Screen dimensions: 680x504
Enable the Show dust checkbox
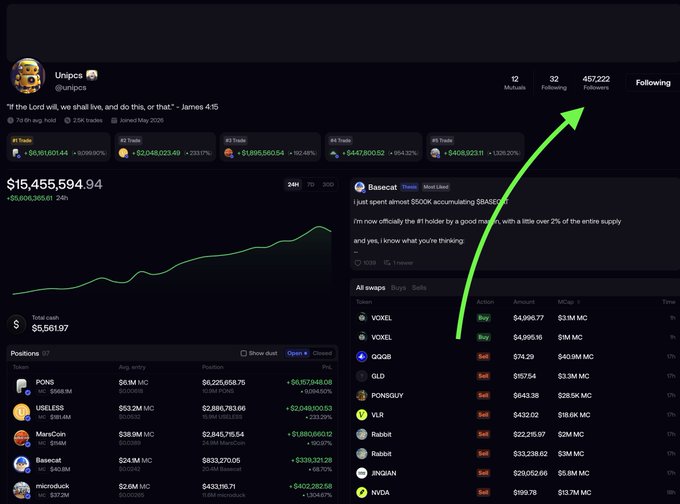pyautogui.click(x=244, y=353)
